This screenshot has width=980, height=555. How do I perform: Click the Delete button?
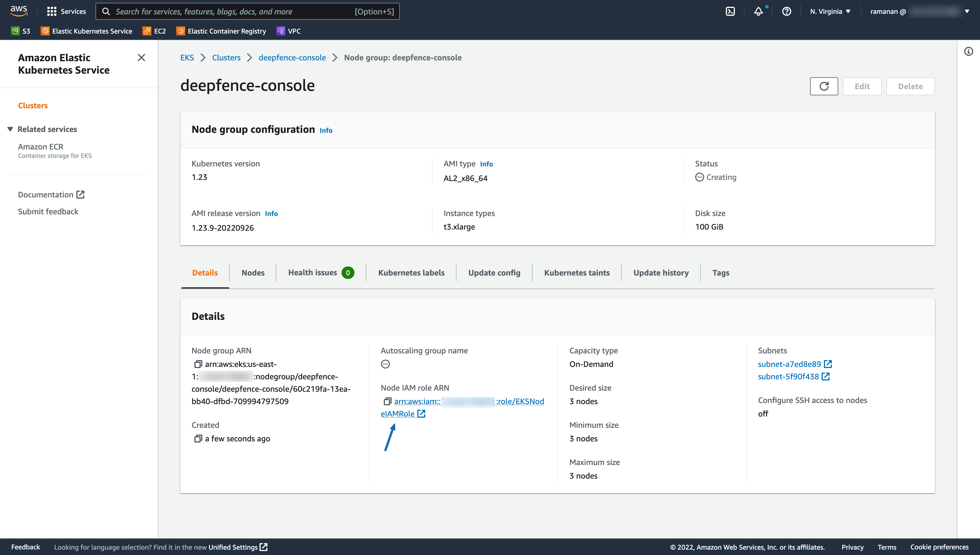(x=910, y=86)
